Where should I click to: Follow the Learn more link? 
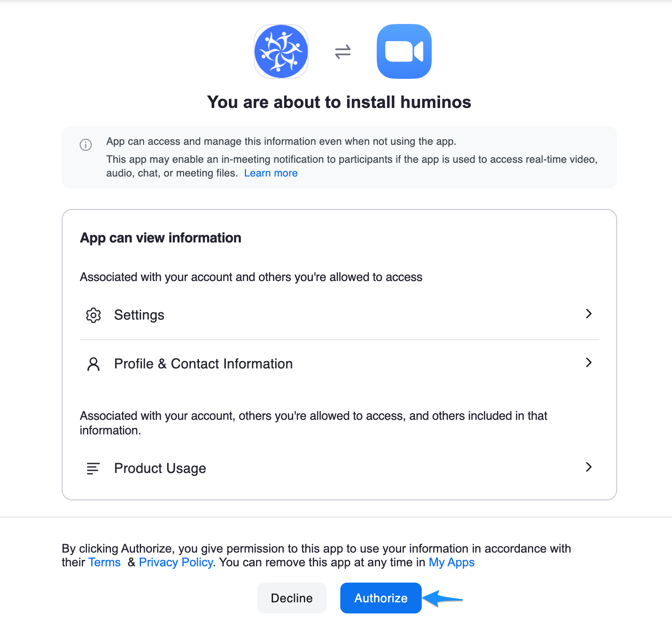[271, 173]
